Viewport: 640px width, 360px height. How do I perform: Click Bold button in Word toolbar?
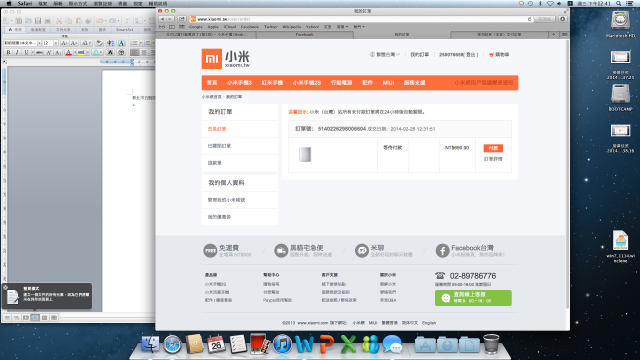click(8, 52)
